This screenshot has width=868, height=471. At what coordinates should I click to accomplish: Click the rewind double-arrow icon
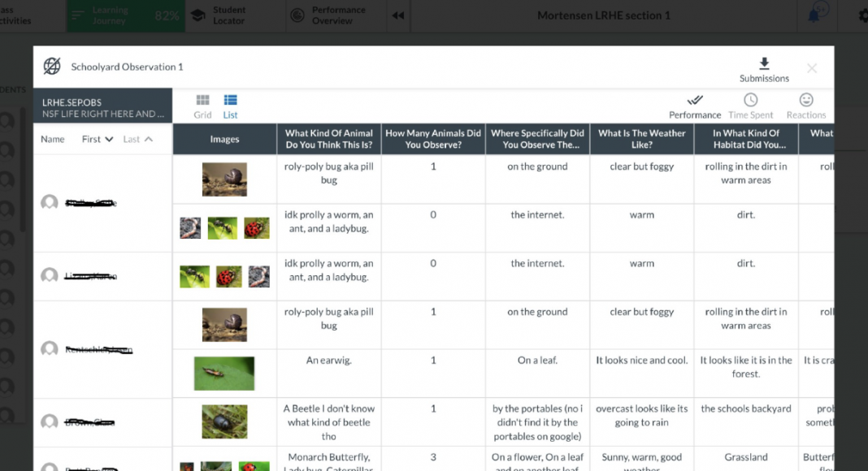397,15
